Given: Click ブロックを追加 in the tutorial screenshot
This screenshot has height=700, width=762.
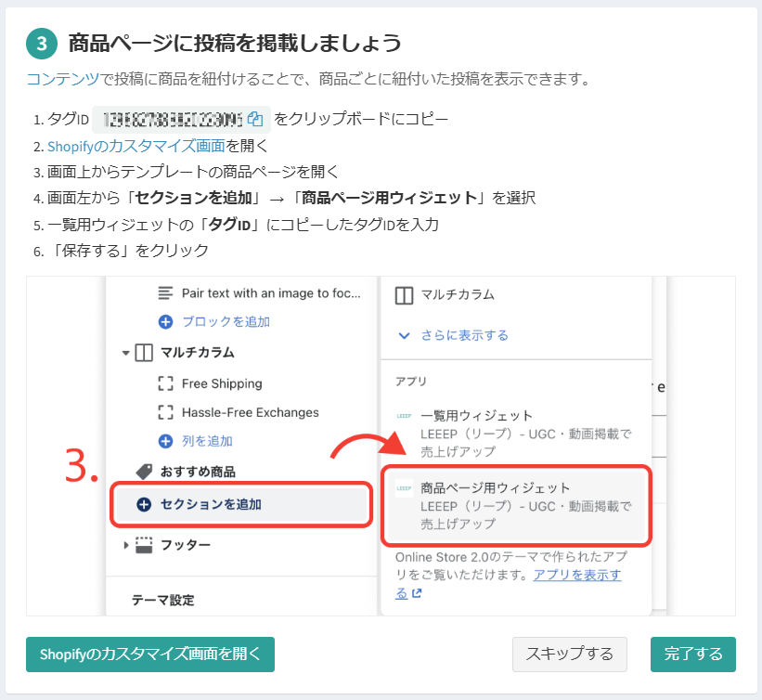Looking at the screenshot, I should 226,322.
